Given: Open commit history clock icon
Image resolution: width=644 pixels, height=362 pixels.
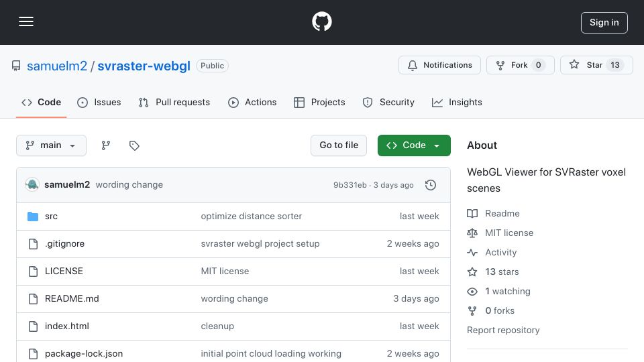Looking at the screenshot, I should coord(431,185).
